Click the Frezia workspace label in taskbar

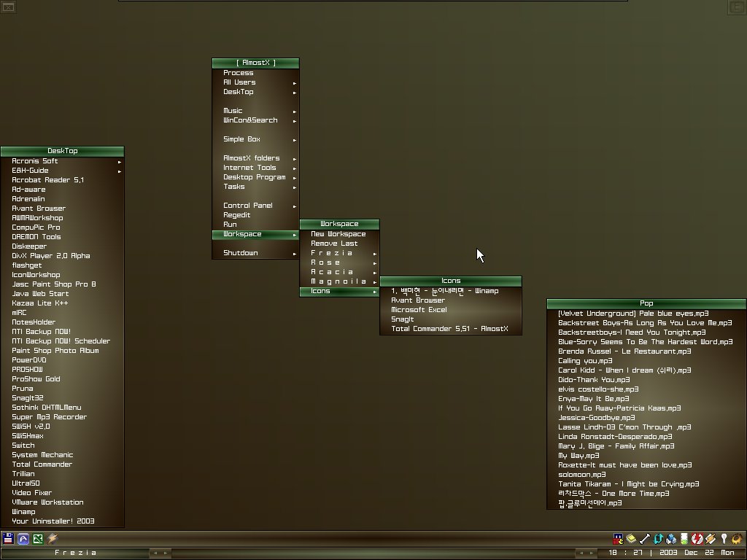[x=75, y=553]
